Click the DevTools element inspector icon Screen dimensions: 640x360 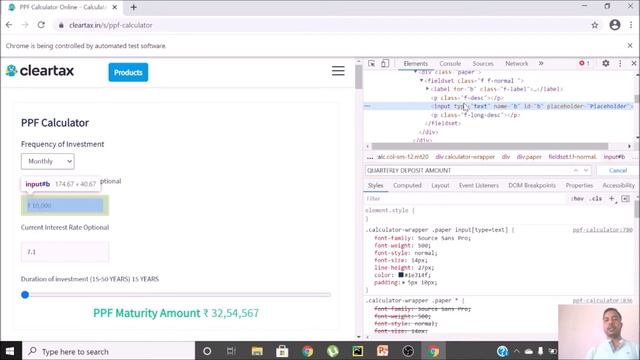[x=371, y=64]
